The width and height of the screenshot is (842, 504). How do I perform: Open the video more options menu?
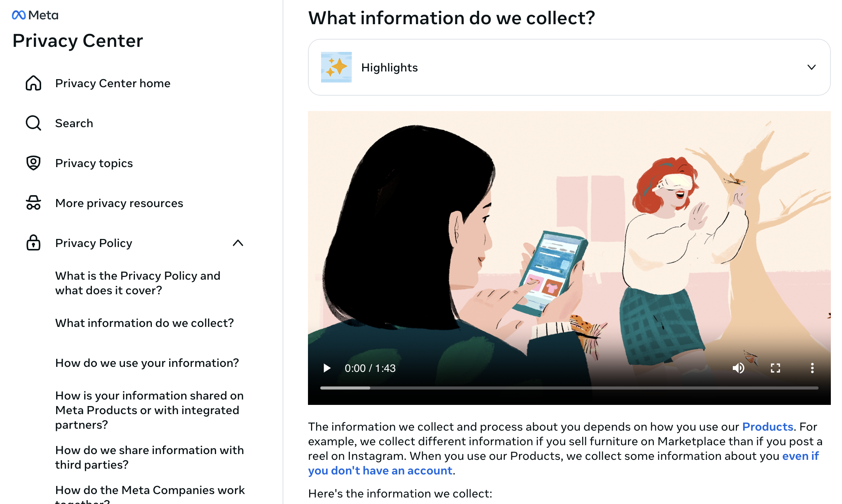pyautogui.click(x=812, y=368)
